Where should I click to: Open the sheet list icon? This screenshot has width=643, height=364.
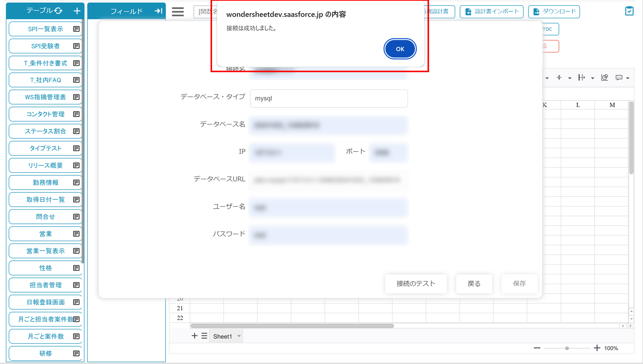point(204,336)
